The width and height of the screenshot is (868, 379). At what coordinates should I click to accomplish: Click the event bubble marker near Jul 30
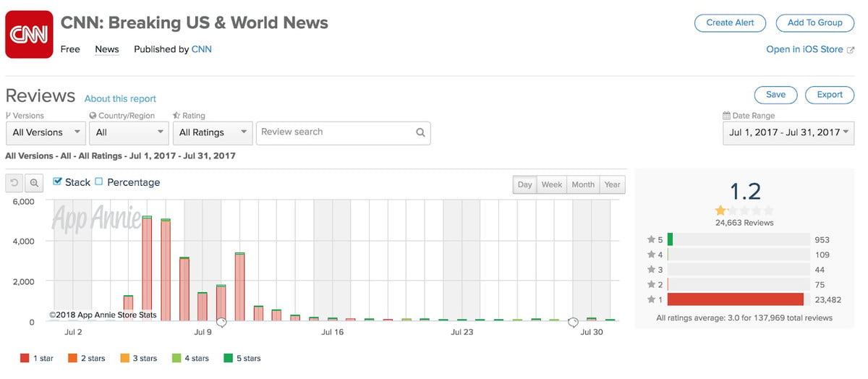point(573,323)
